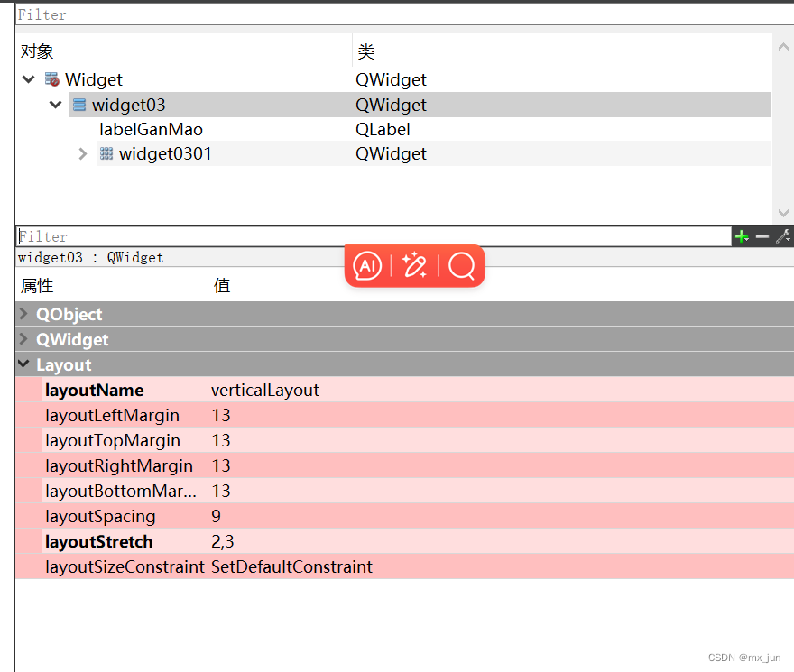
Task: Select the layoutBottomMar... property label
Action: (x=121, y=491)
